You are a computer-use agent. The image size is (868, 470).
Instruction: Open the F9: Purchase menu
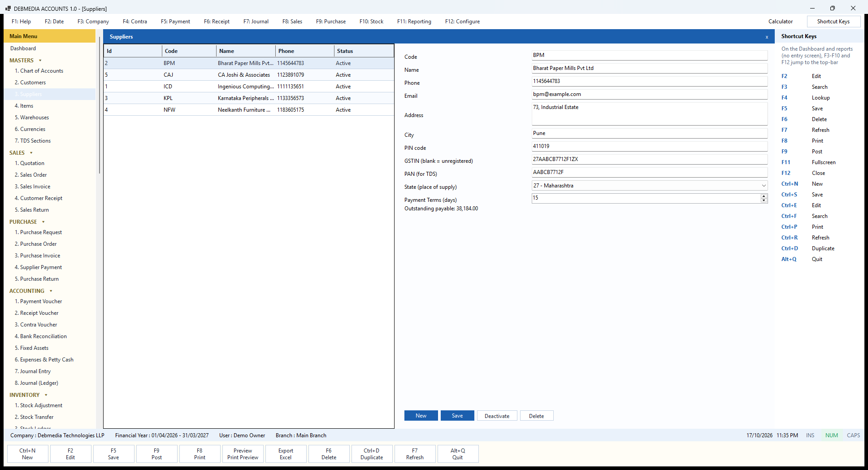click(331, 22)
